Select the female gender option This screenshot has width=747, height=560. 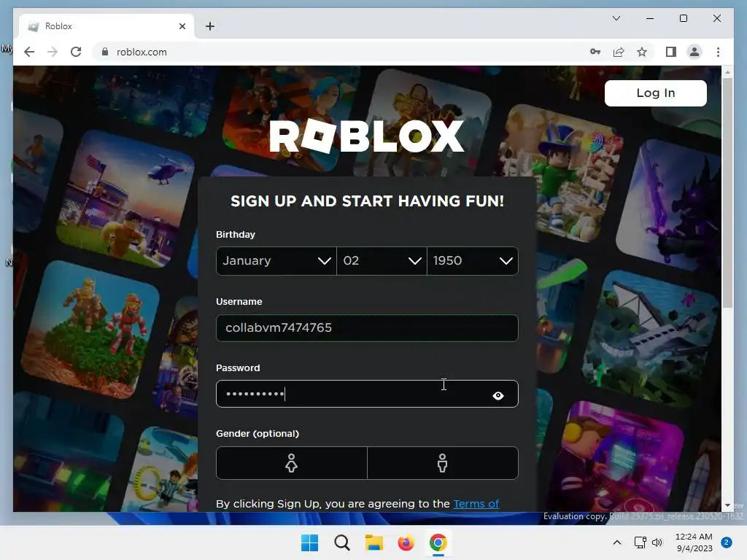[x=292, y=463]
